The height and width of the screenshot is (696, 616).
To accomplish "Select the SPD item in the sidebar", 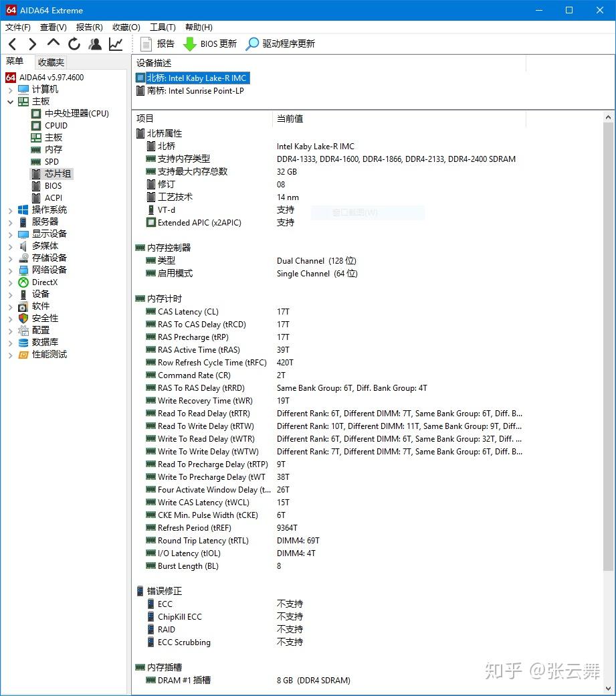I will click(50, 161).
